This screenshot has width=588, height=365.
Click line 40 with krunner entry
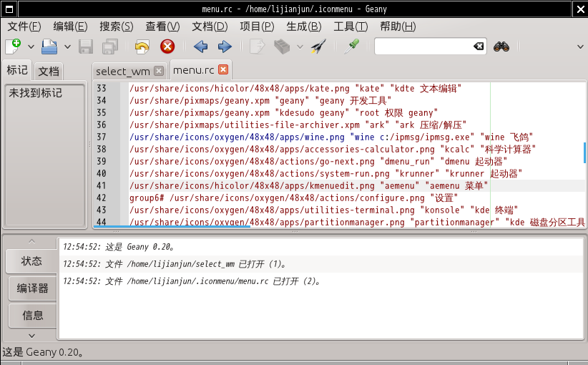(326, 173)
